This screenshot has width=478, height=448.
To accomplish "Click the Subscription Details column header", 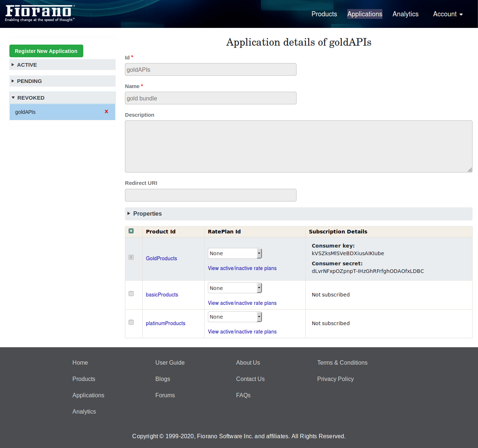I will click(338, 232).
